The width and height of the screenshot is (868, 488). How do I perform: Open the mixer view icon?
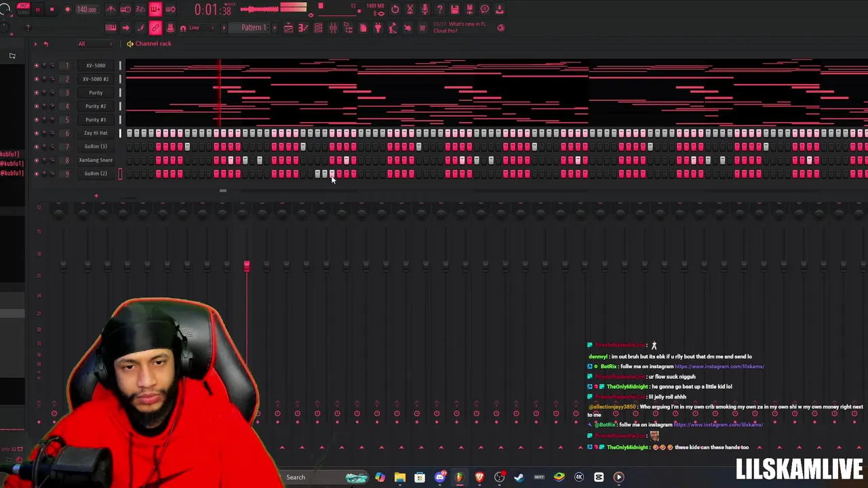click(333, 28)
